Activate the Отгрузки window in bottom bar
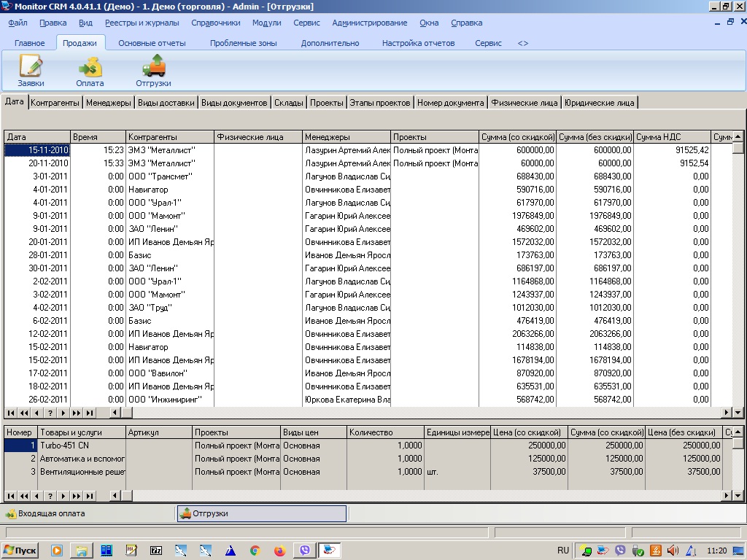The image size is (747, 560). [x=263, y=513]
